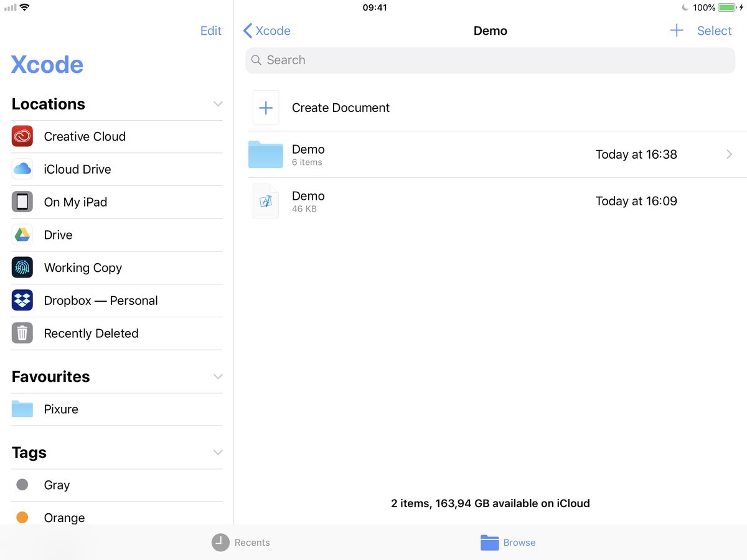Image resolution: width=747 pixels, height=560 pixels.
Task: Open On My iPad label in Locations
Action: (x=75, y=202)
